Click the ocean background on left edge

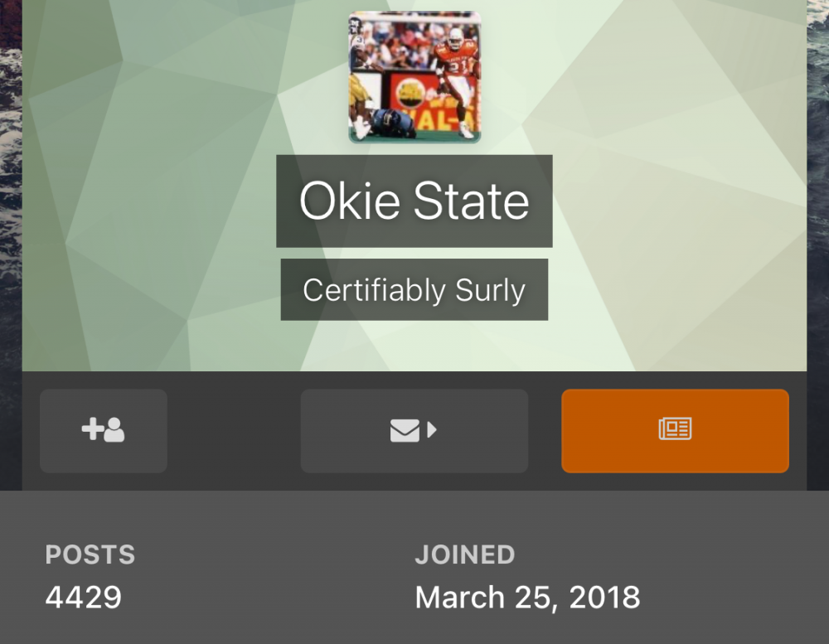point(10,249)
